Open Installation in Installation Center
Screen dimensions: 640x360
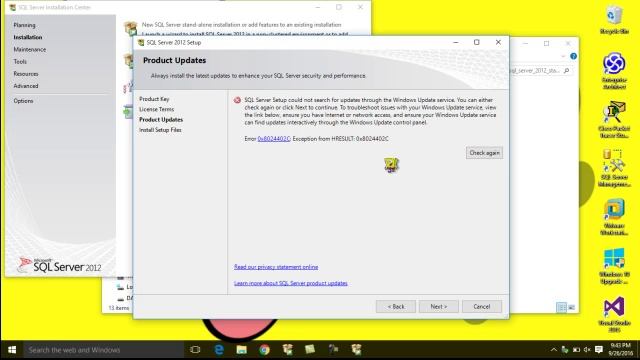27,37
